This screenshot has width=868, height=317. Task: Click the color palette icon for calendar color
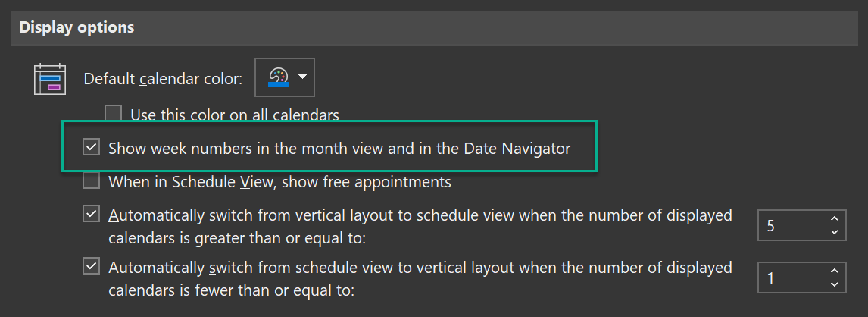point(278,77)
